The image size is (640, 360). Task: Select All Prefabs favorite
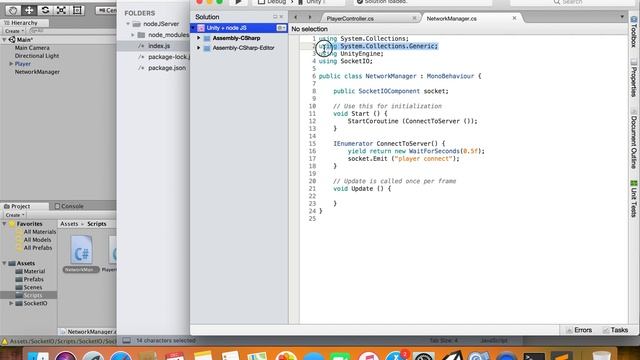coord(38,248)
